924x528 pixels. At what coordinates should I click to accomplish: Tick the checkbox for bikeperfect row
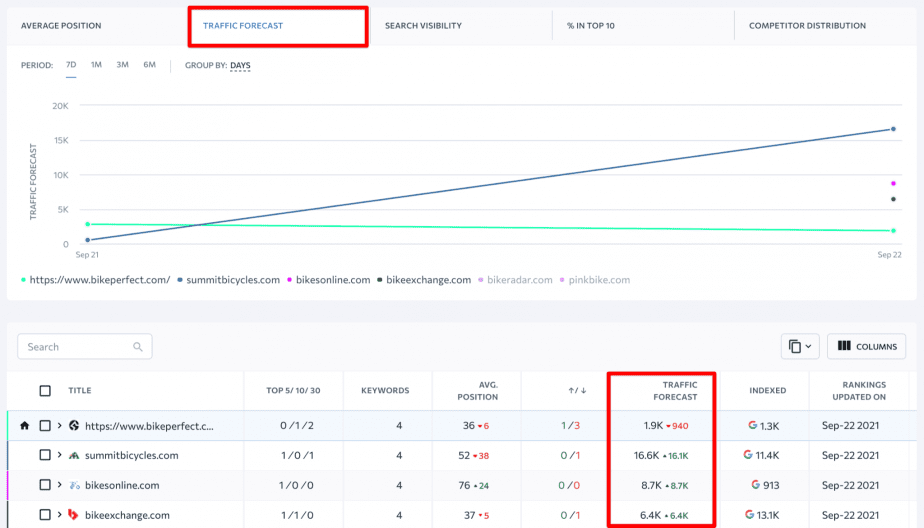point(45,425)
